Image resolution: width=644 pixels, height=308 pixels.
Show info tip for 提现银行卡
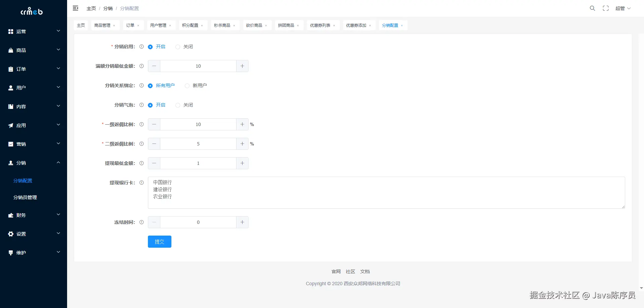(142, 183)
